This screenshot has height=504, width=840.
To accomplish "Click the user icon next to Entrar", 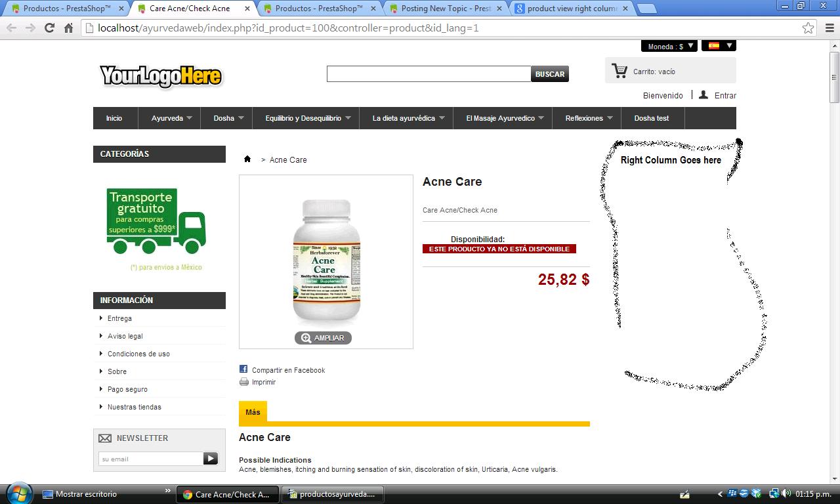I will click(703, 94).
